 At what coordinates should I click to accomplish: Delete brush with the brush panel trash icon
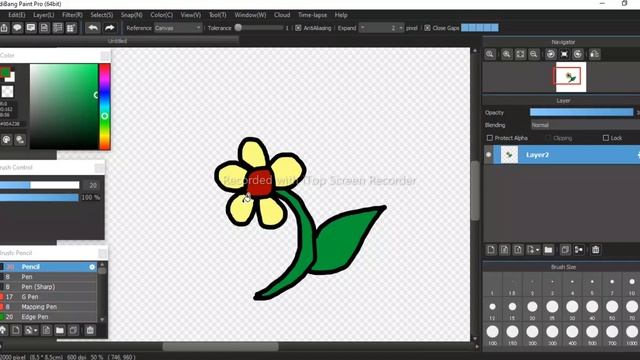90,330
